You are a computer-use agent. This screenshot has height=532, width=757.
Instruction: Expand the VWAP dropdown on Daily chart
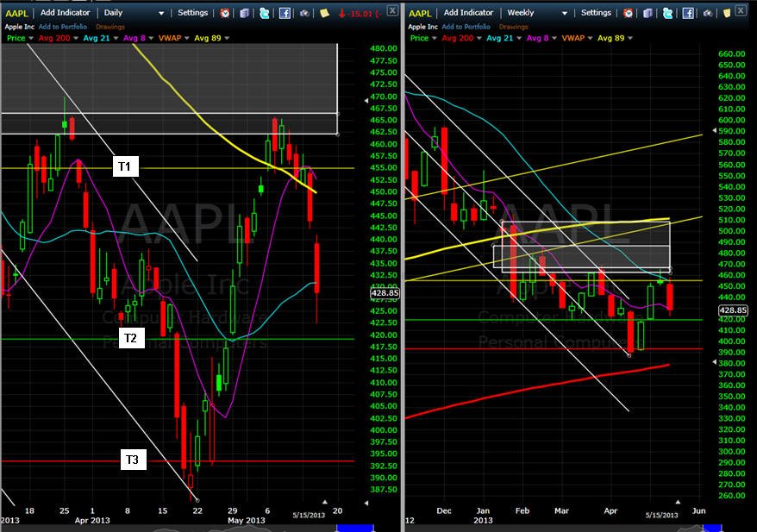[x=186, y=38]
